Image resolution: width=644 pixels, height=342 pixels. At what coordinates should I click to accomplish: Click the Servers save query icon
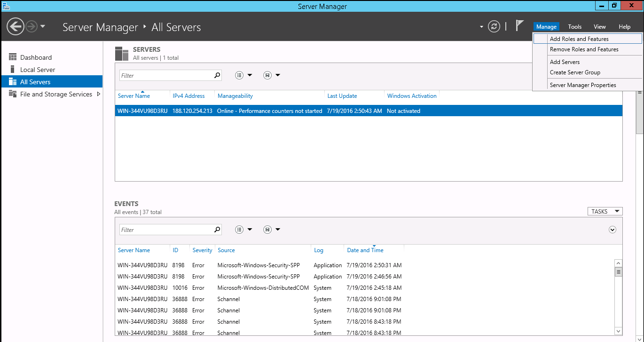tap(267, 75)
